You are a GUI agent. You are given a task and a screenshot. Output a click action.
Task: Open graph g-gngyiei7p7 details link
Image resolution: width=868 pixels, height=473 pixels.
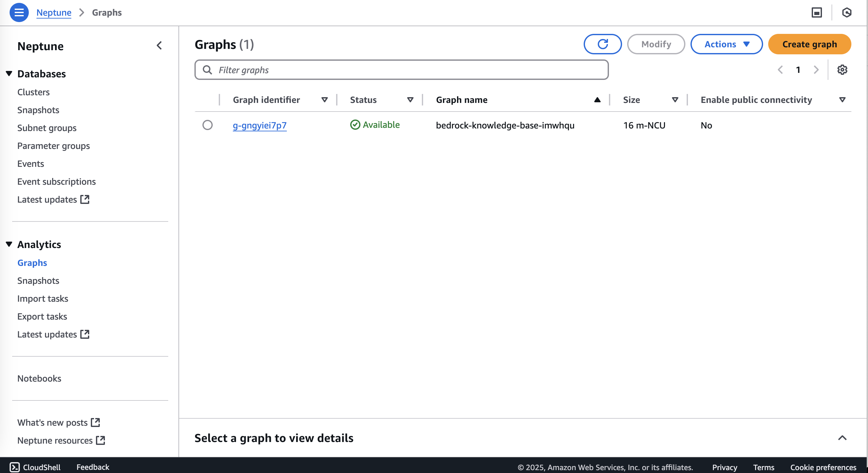(259, 125)
